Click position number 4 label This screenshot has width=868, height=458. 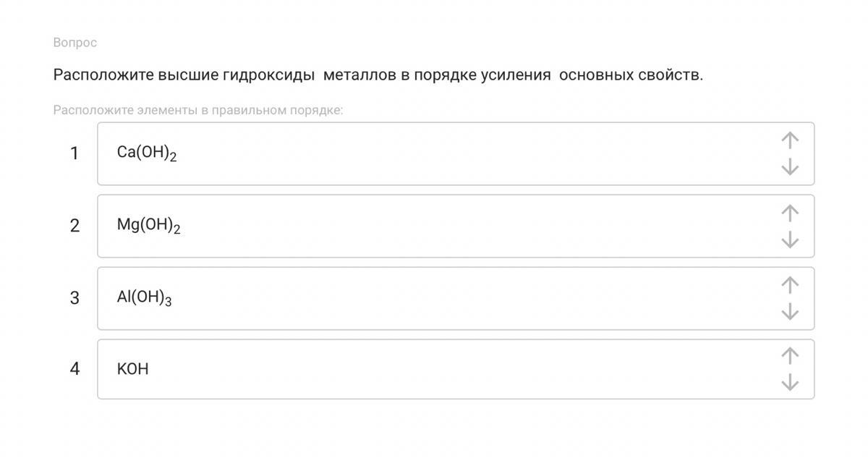pyautogui.click(x=75, y=369)
